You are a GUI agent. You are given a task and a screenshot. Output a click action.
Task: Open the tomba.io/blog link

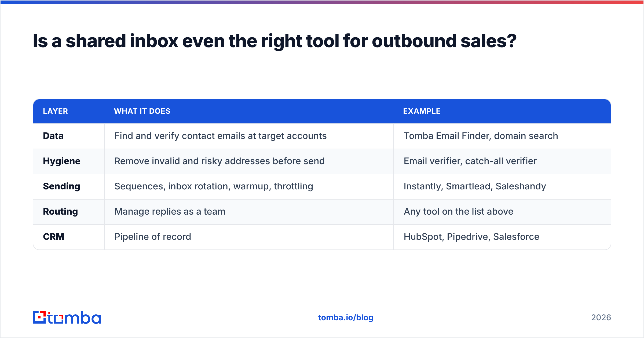click(346, 318)
